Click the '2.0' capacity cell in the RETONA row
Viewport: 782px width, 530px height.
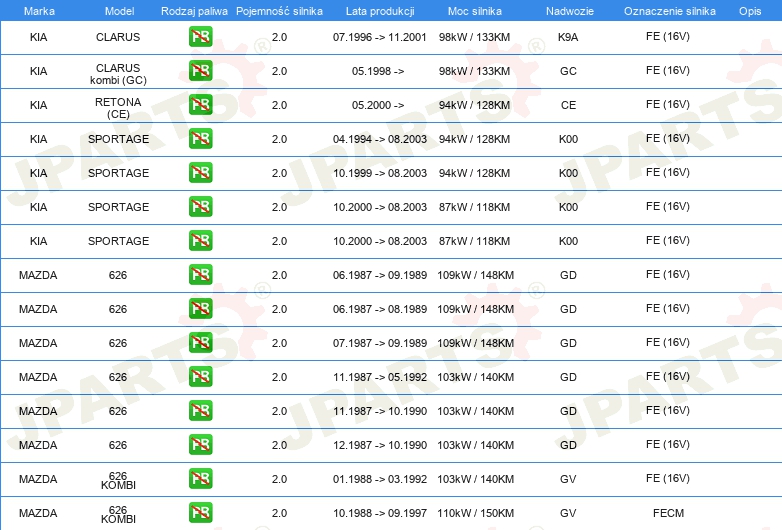pyautogui.click(x=279, y=105)
